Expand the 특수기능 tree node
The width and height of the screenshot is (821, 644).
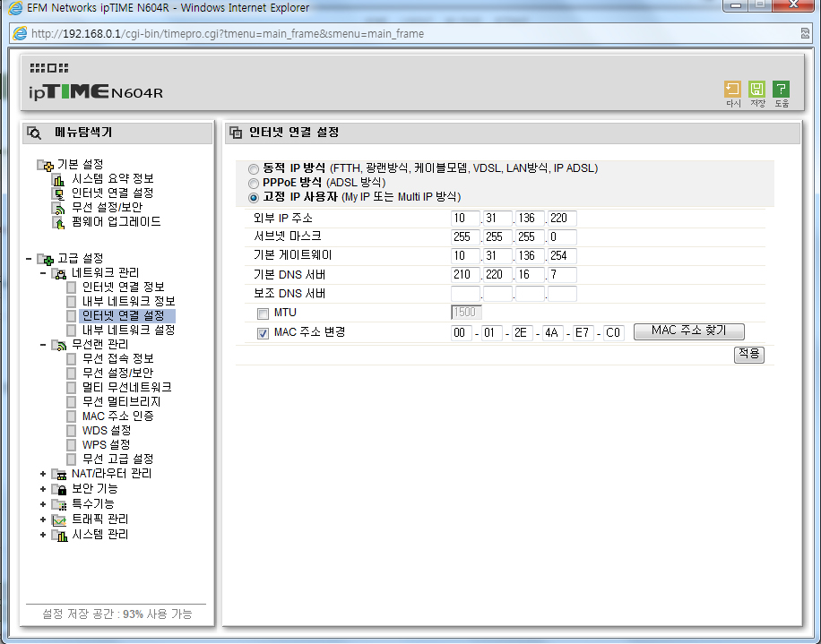click(x=43, y=504)
